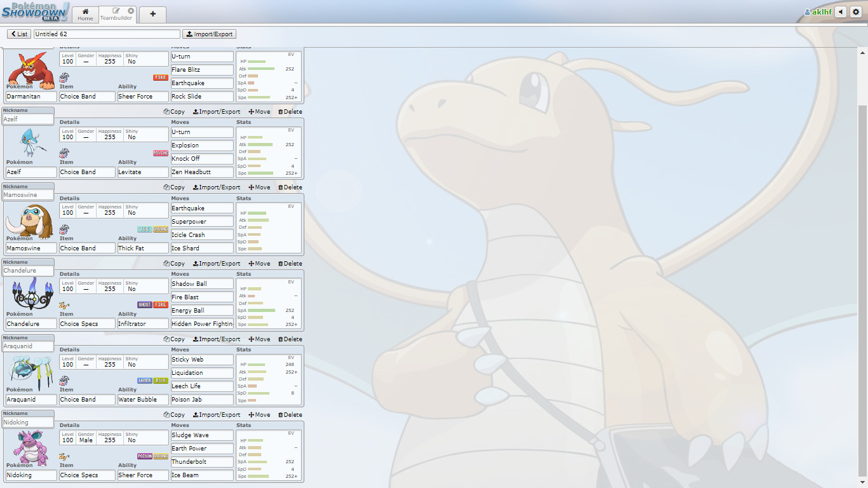
Task: Click Darmanitan's Choice Band item icon
Action: tap(64, 78)
